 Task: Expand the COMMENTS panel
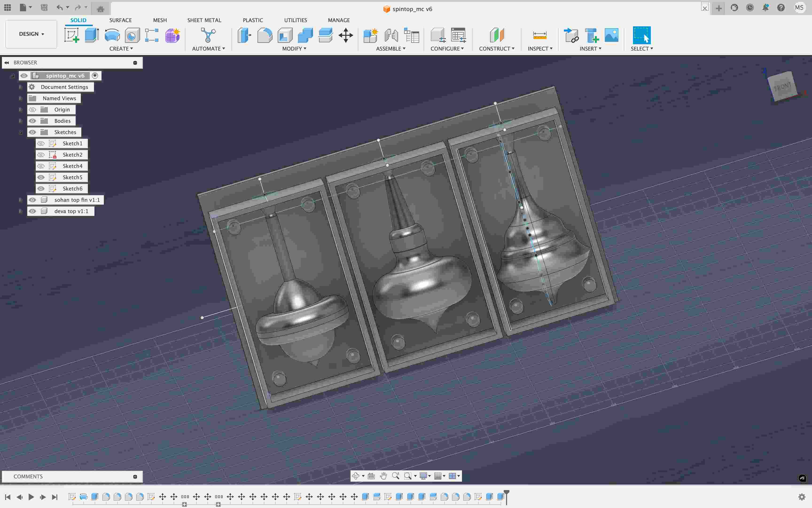pyautogui.click(x=135, y=476)
